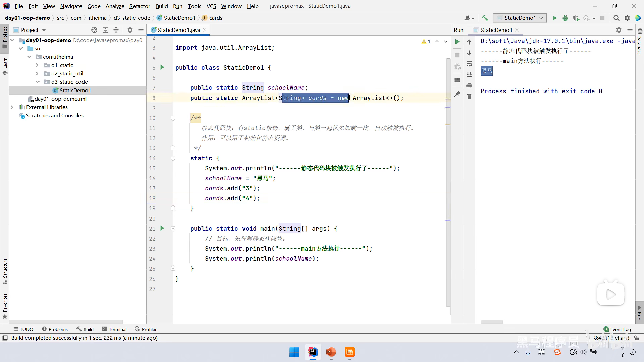Screen dimensions: 644x362
Task: Click the Build Project hammer icon
Action: [x=485, y=18]
